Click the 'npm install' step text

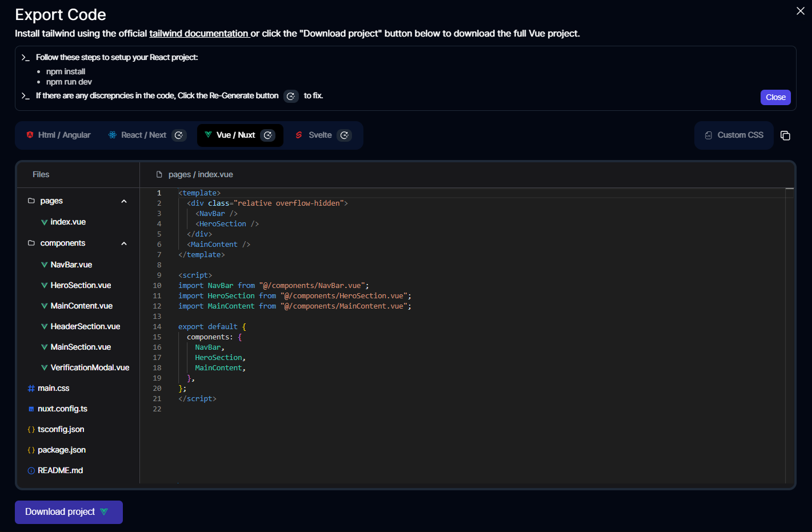(66, 71)
